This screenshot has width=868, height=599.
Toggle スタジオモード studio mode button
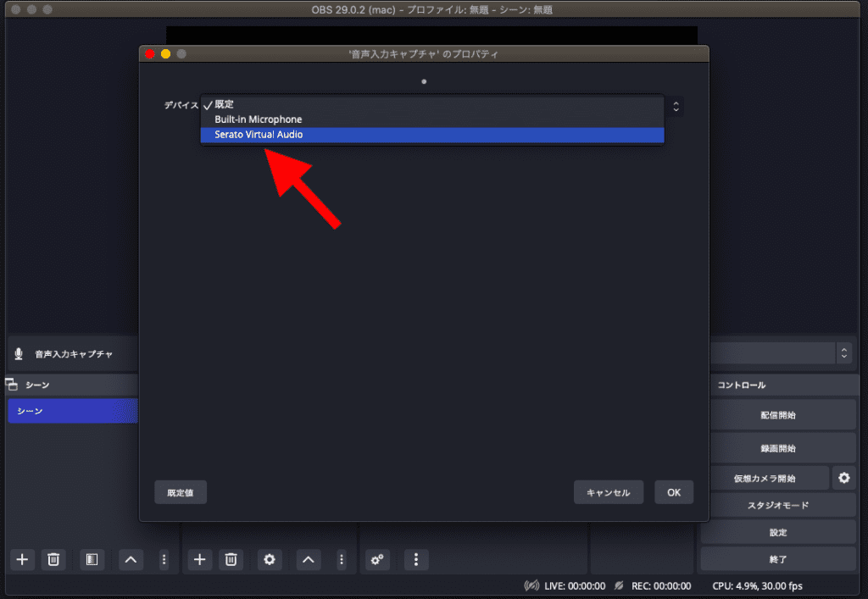click(x=778, y=505)
